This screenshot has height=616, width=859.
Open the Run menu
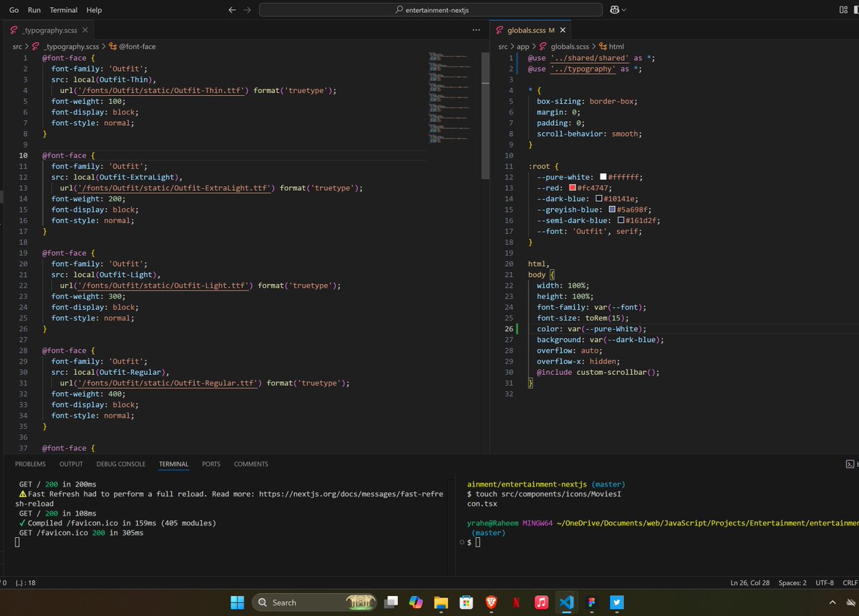tap(34, 10)
